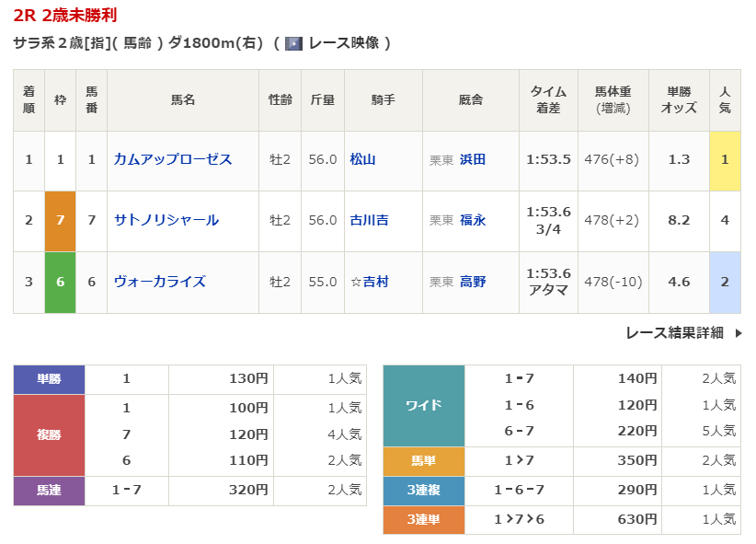Click jockey 吉村 name
Screen dimensions: 756x544
[374, 282]
